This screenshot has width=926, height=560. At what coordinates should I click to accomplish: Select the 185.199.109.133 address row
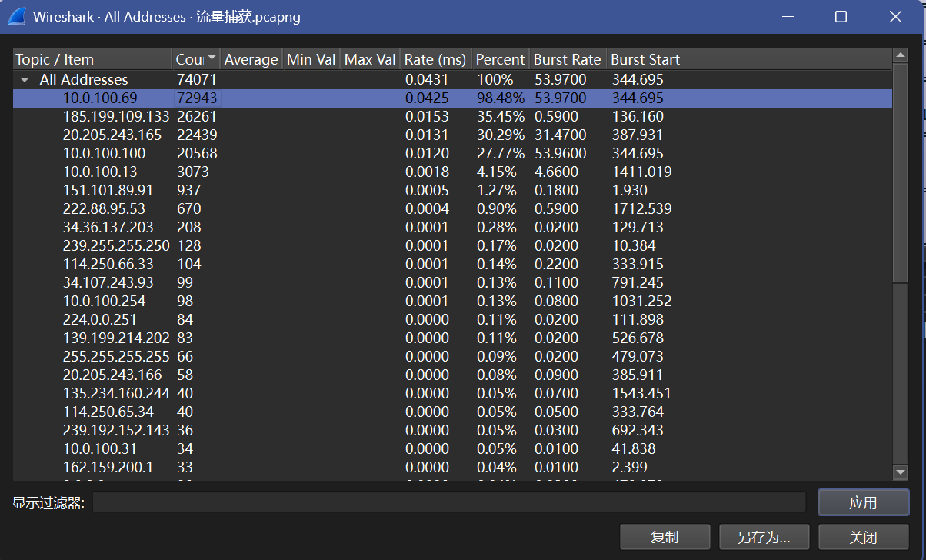click(x=115, y=117)
